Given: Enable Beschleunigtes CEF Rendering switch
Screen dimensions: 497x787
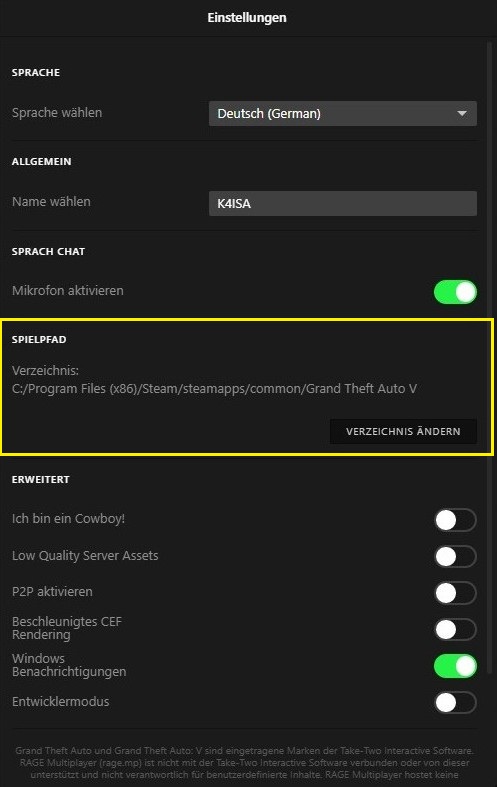Looking at the screenshot, I should (x=455, y=629).
